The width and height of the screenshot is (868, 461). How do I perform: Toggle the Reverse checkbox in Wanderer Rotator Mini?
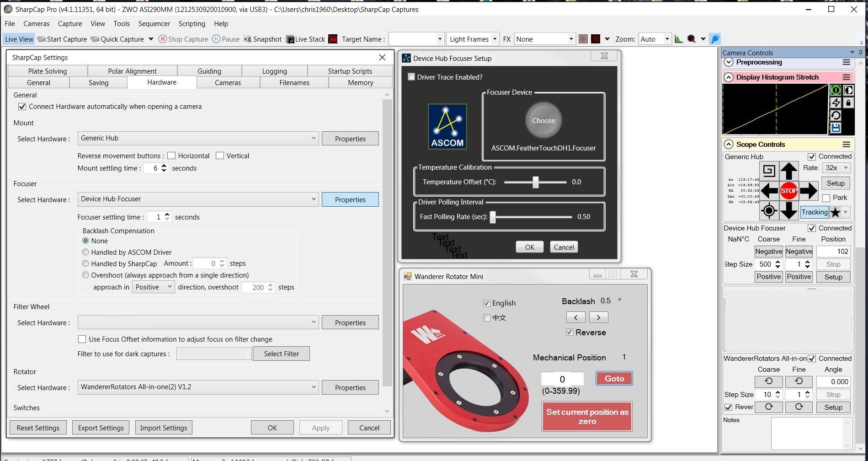(x=570, y=332)
